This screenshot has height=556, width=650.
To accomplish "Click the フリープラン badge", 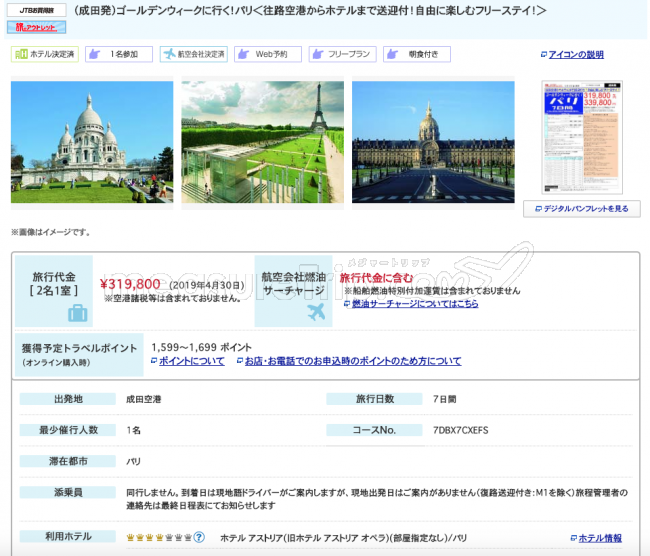I will coord(342,54).
